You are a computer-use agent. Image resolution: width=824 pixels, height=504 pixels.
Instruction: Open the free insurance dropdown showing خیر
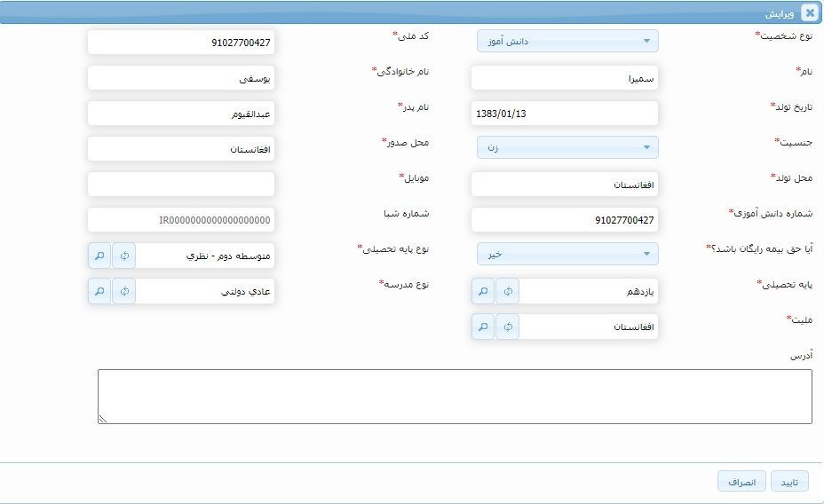(567, 254)
